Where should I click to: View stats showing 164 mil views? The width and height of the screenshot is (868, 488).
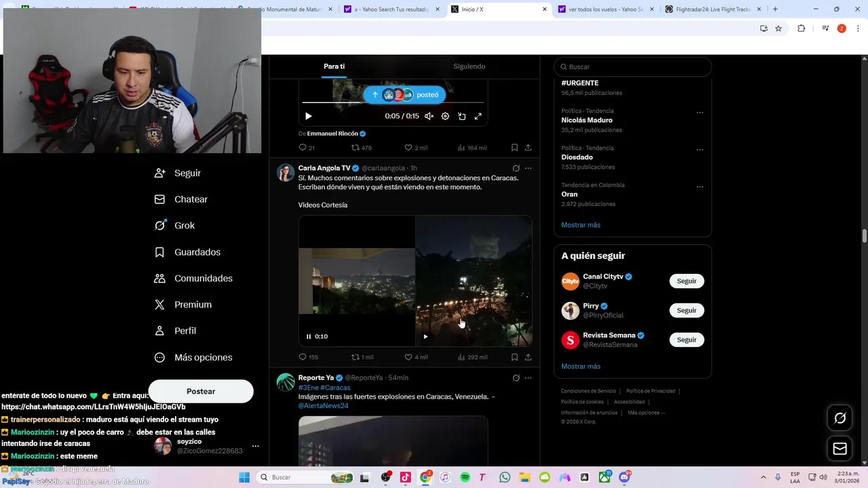point(472,148)
